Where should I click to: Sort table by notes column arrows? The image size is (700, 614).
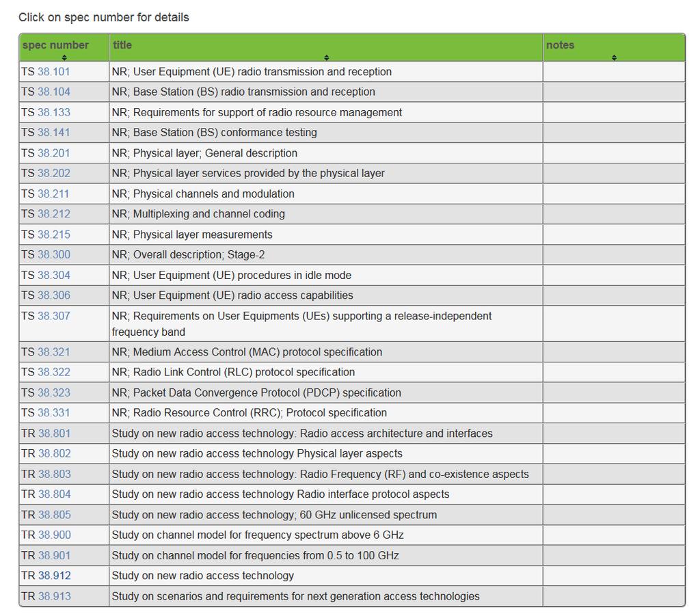click(x=614, y=57)
